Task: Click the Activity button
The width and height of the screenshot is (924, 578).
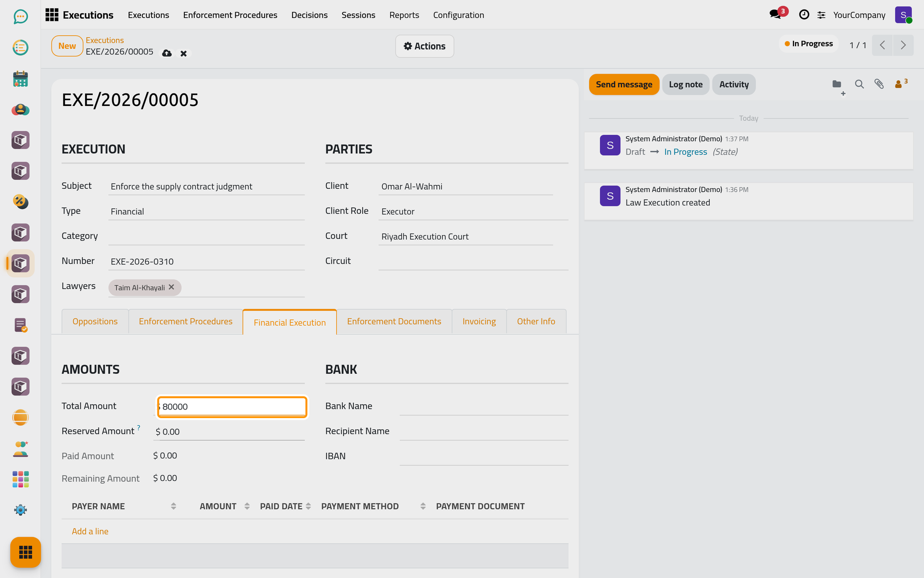Action: (x=734, y=84)
